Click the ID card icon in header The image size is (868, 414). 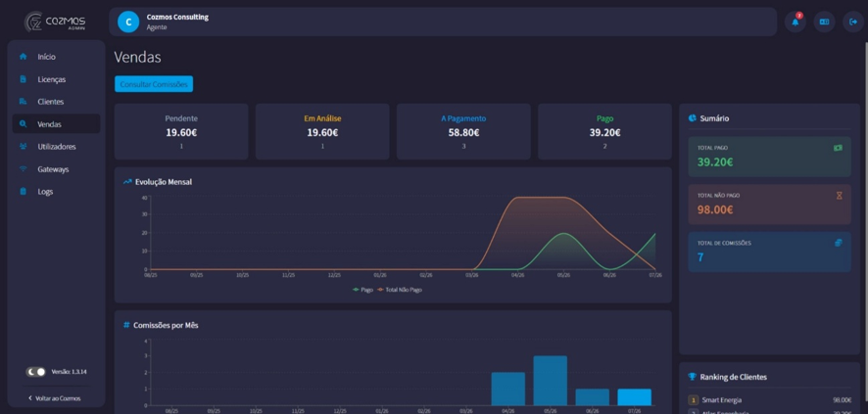click(824, 23)
